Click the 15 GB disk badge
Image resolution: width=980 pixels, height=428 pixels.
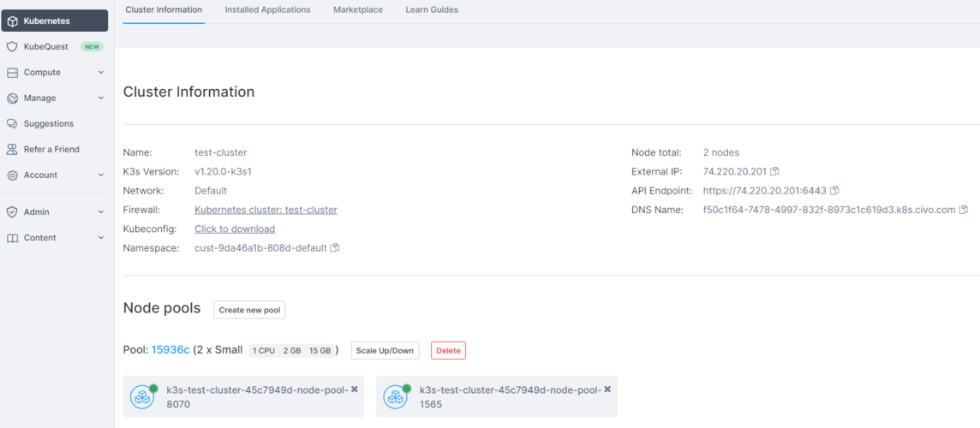320,350
